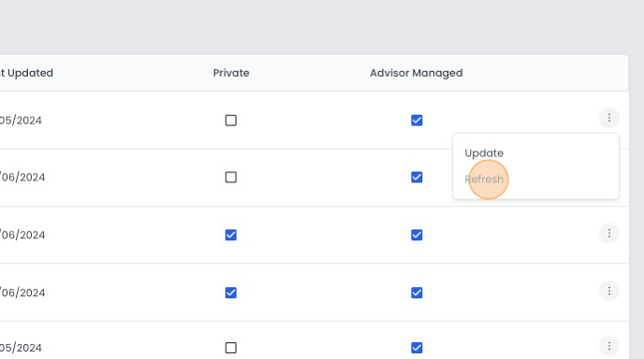Select the 06/2024 date in the second row
Viewport: 644px width, 359px height.
[x=22, y=178]
